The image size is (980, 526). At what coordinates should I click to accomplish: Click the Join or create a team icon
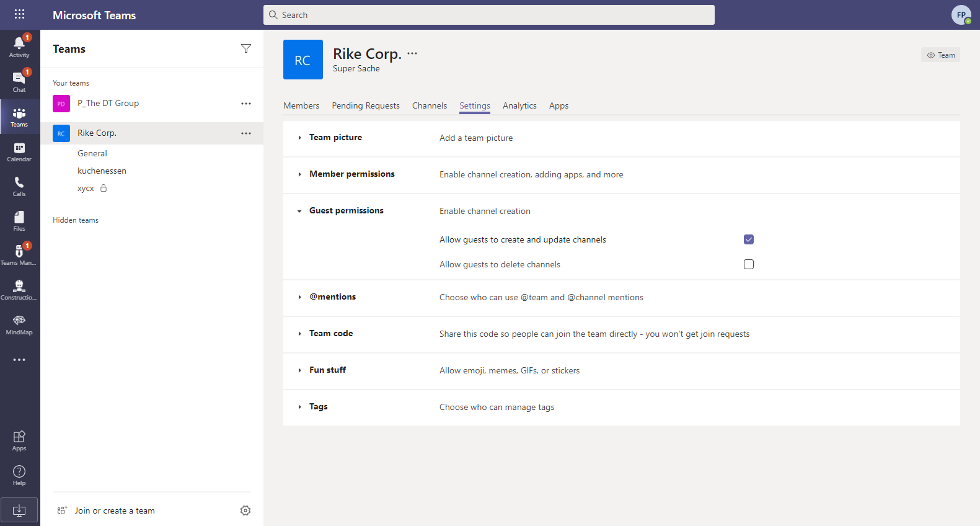pyautogui.click(x=62, y=510)
